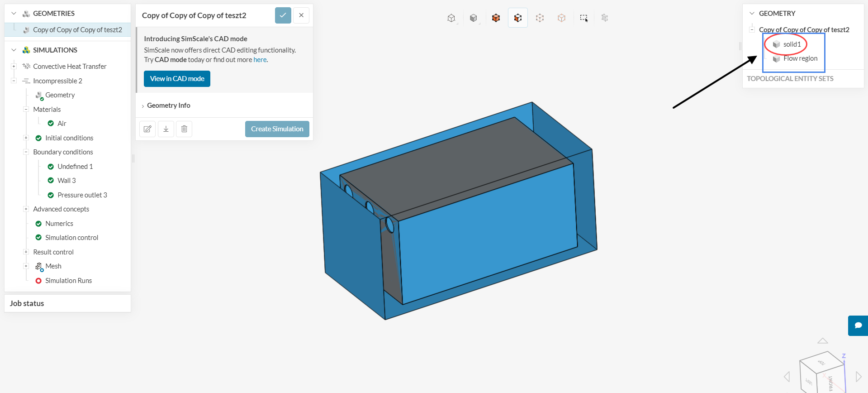This screenshot has width=868, height=393.
Task: Select the Pressure outlet 3 boundary condition
Action: (82, 195)
